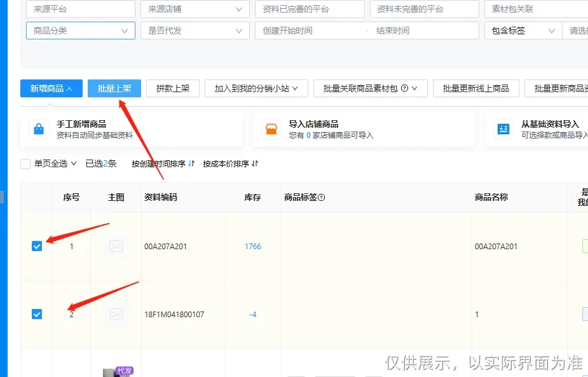Click stock value 1766 link

click(x=253, y=247)
